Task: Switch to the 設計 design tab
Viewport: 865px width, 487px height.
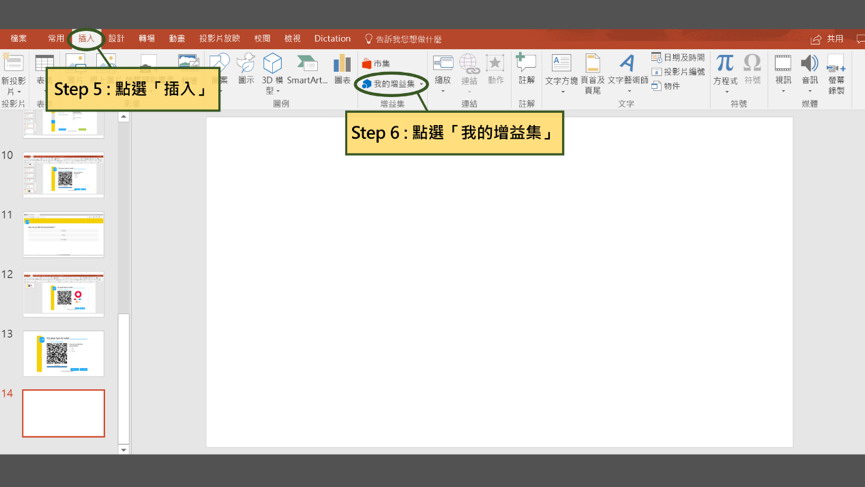Action: pos(116,39)
